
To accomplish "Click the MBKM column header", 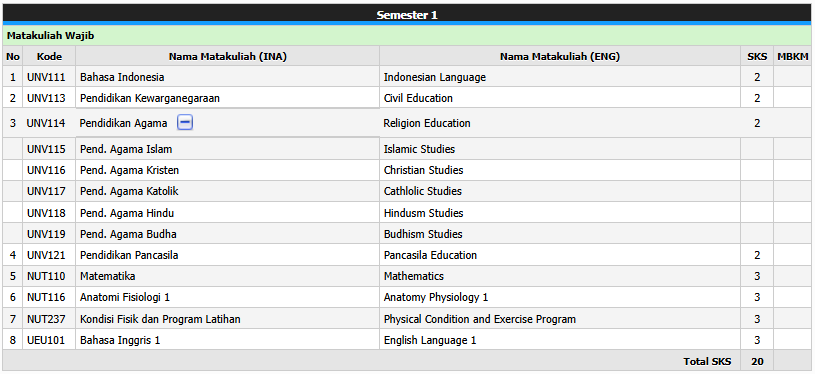I will pyautogui.click(x=792, y=57).
